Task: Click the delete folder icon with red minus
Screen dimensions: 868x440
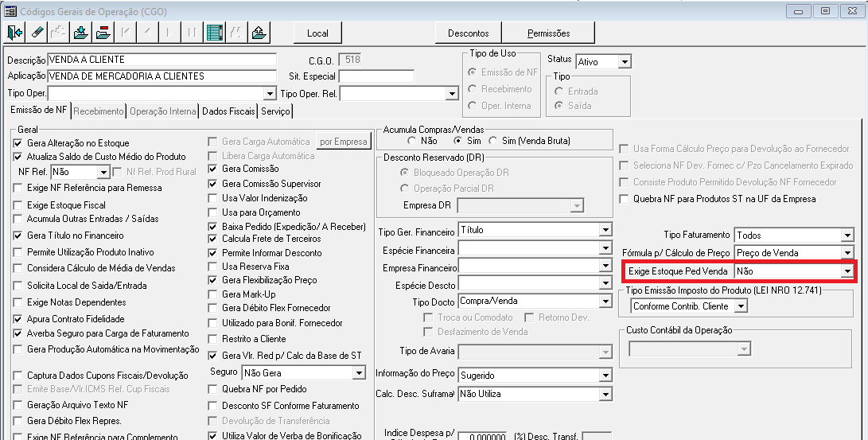Action: coord(103,33)
